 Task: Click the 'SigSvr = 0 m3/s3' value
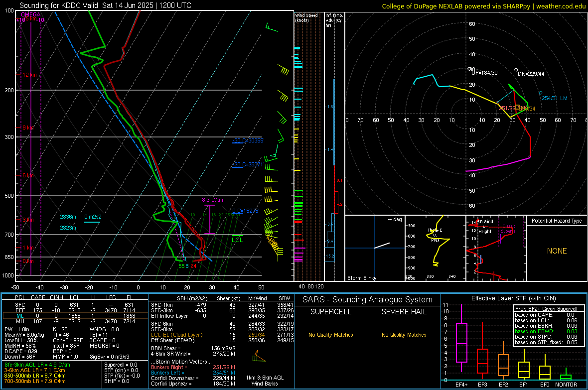coord(110,357)
